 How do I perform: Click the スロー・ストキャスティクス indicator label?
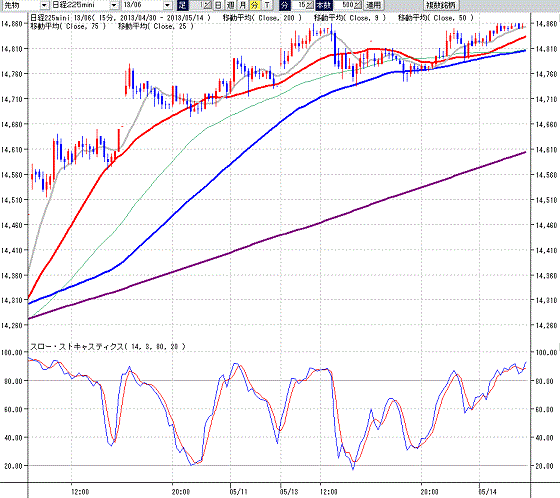coord(108,346)
